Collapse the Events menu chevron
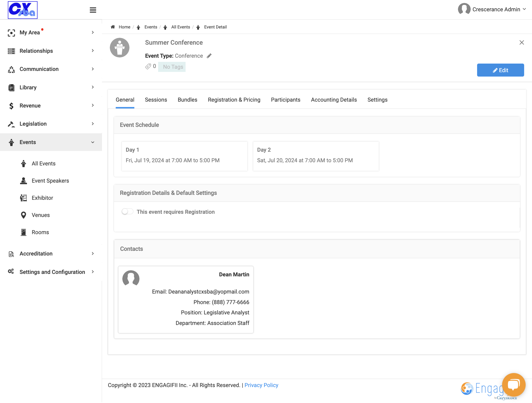532x403 pixels. pos(93,142)
